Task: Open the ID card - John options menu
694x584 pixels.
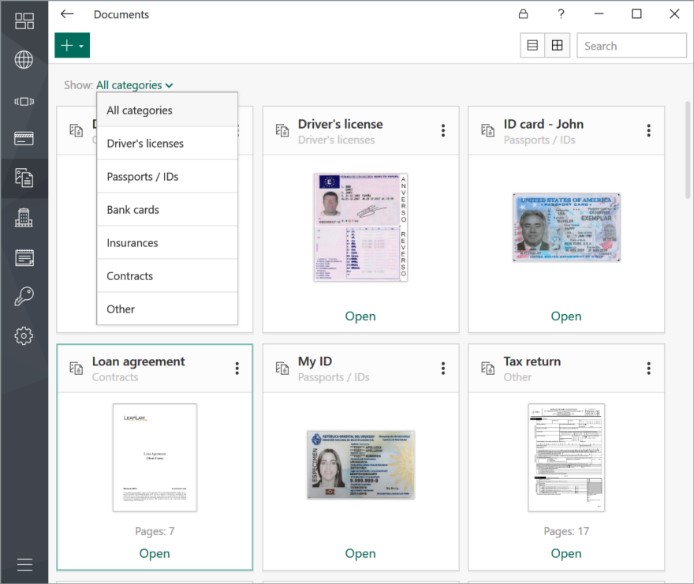Action: point(648,131)
